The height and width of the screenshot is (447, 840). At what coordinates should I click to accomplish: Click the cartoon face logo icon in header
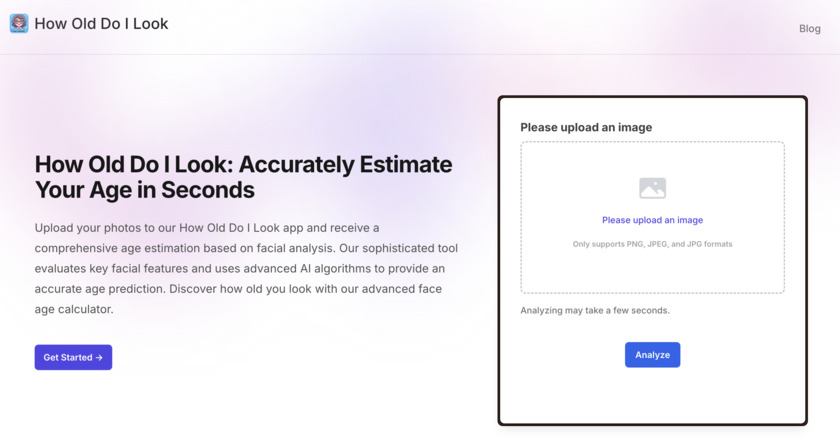point(19,23)
